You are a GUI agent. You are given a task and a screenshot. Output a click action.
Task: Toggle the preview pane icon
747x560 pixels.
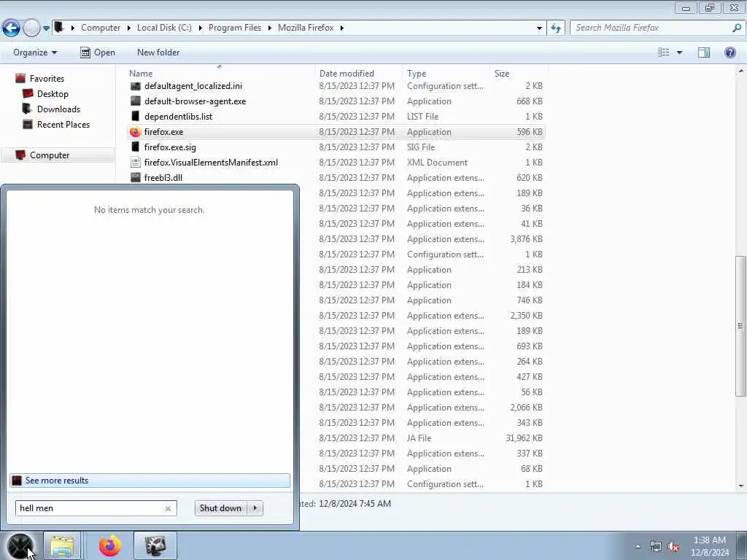point(704,52)
